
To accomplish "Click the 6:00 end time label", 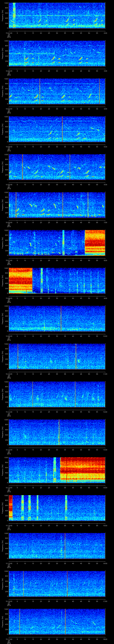I will (105, 184).
